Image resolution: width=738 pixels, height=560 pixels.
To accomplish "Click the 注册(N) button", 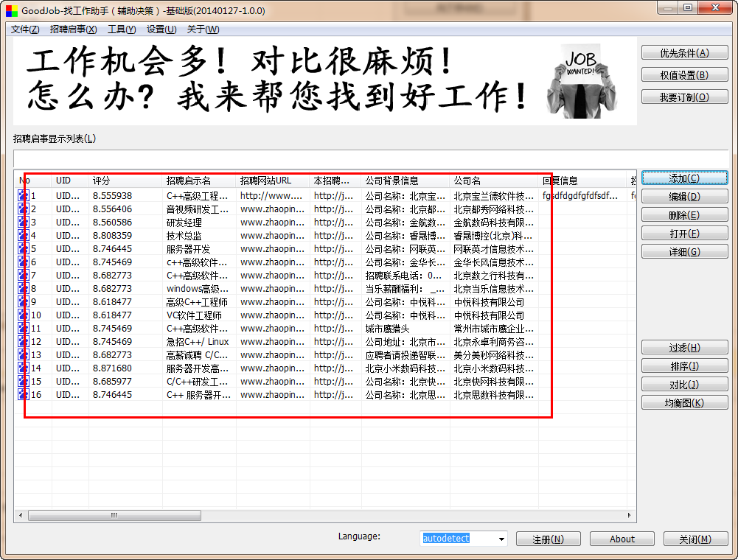I will (549, 539).
